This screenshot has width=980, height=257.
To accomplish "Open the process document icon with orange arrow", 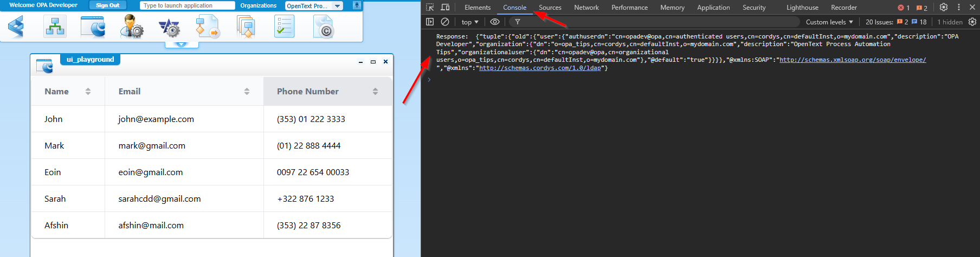I will coord(207,26).
